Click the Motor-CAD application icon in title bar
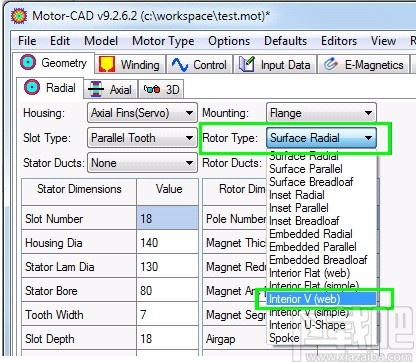The image size is (416, 362). click(19, 16)
